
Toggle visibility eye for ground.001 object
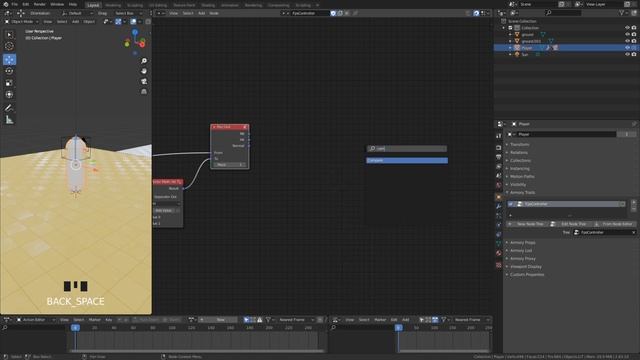click(627, 41)
